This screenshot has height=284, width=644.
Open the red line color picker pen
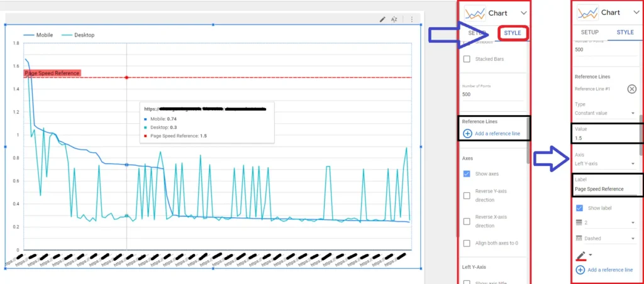(580, 255)
